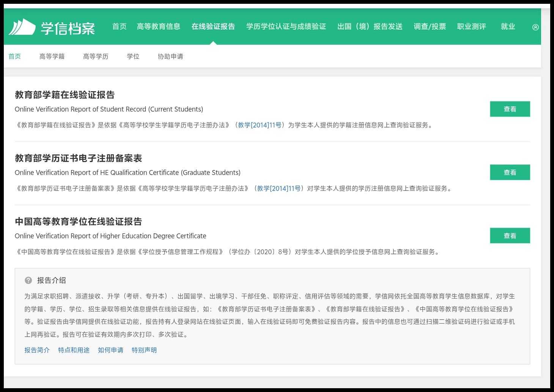Screen dimensions: 554x392
Task: Switch to the 高等学历 tab
Action: click(x=96, y=57)
